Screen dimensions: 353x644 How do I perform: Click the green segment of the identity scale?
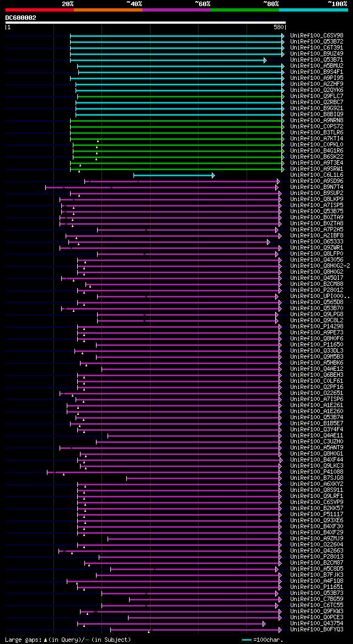(x=245, y=9)
